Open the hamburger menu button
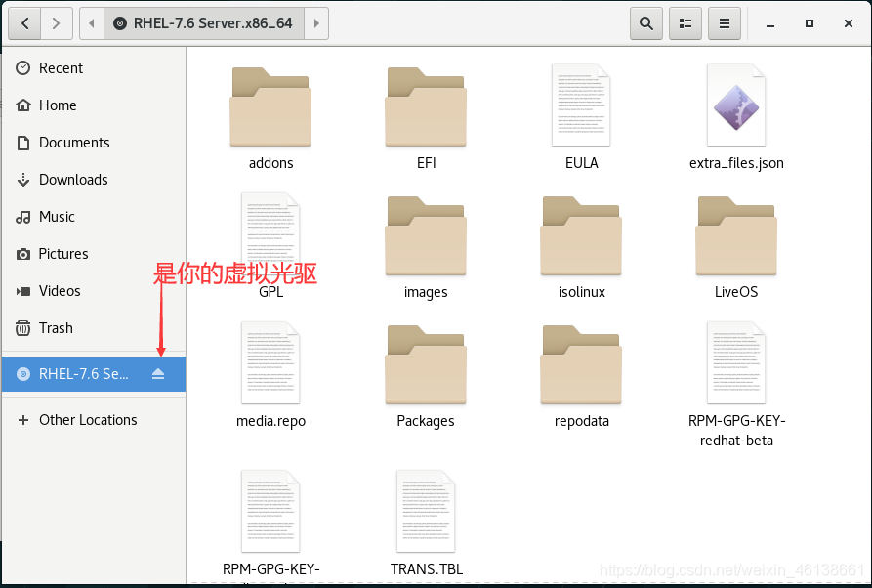Image resolution: width=872 pixels, height=588 pixels. (725, 23)
